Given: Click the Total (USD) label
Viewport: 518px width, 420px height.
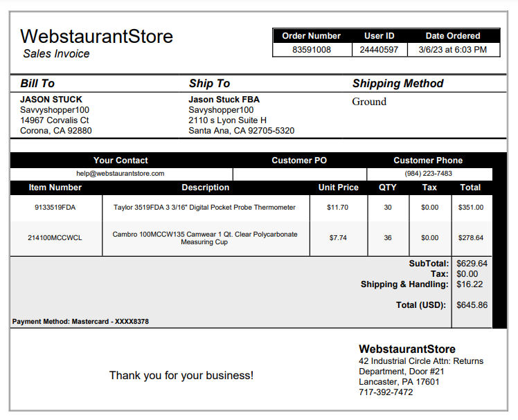Looking at the screenshot, I should click(421, 305).
